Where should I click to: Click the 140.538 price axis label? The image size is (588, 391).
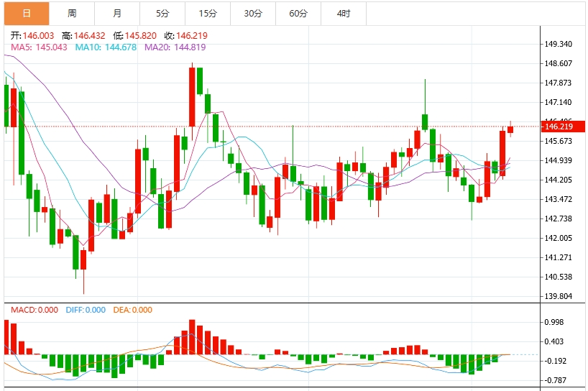click(559, 277)
